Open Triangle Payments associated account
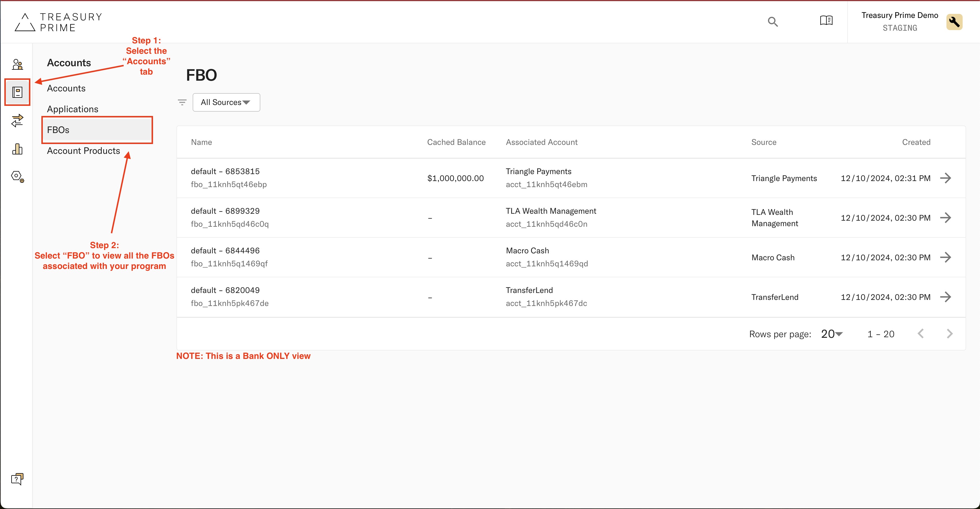980x509 pixels. 538,171
